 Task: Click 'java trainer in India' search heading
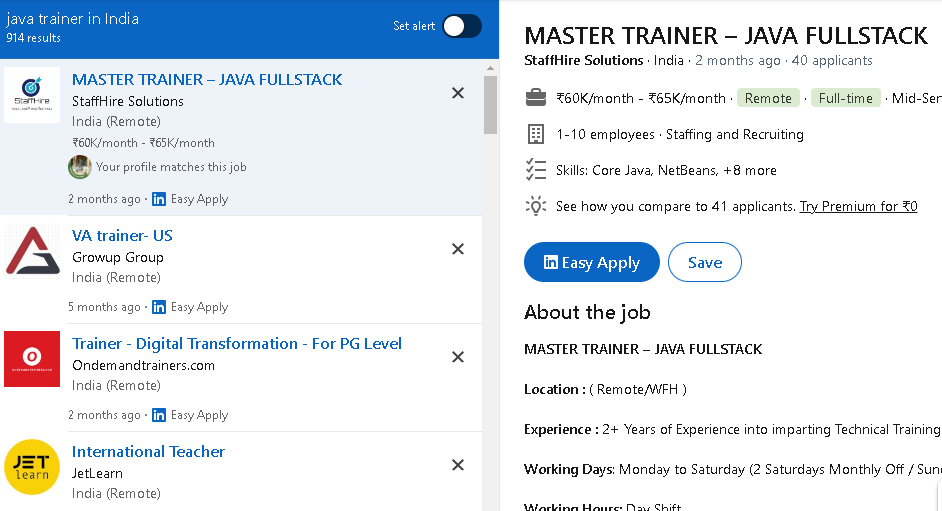tap(73, 19)
